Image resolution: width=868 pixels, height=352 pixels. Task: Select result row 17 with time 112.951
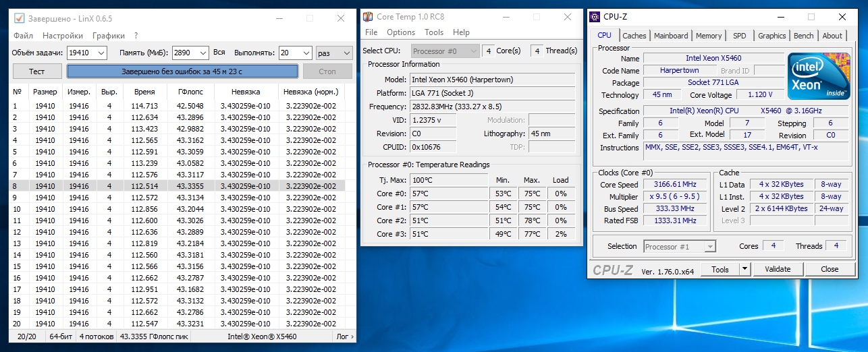coord(178,289)
